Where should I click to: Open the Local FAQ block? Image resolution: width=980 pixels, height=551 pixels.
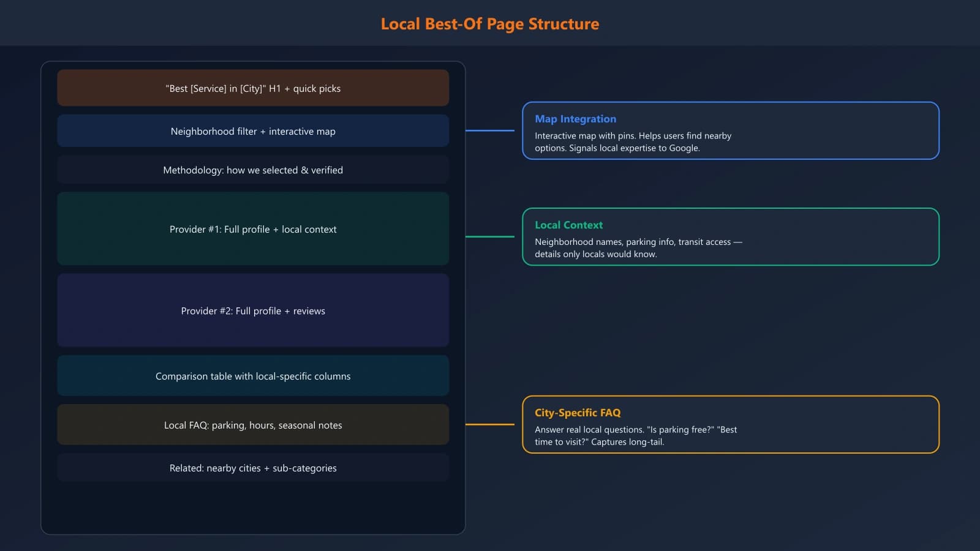(x=252, y=424)
